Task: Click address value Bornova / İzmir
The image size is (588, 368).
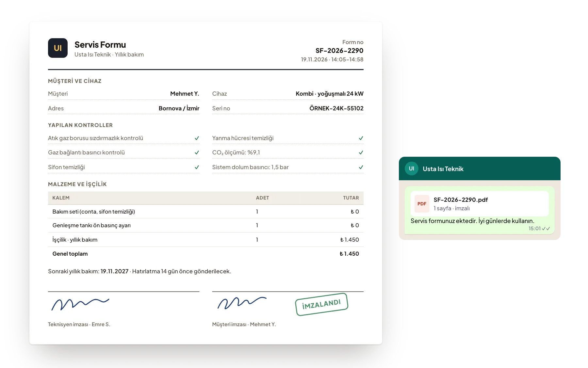Action: [179, 108]
